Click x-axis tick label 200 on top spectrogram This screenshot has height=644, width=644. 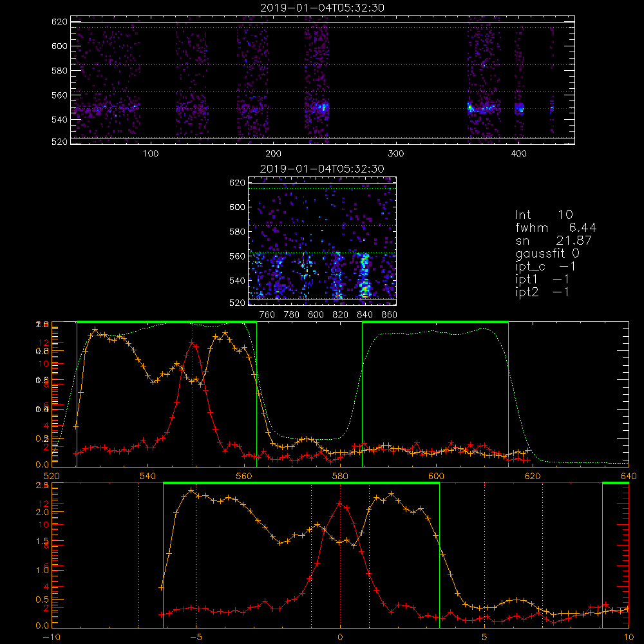[x=273, y=154]
